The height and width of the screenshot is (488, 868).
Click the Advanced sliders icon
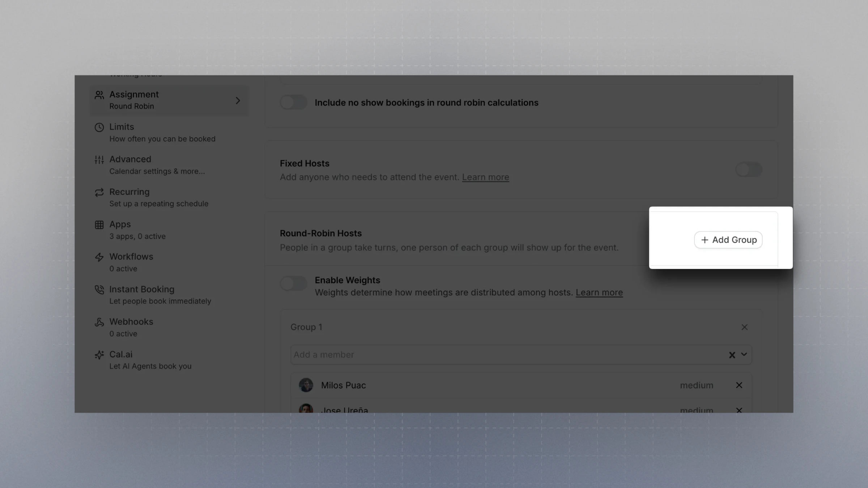[x=99, y=160]
